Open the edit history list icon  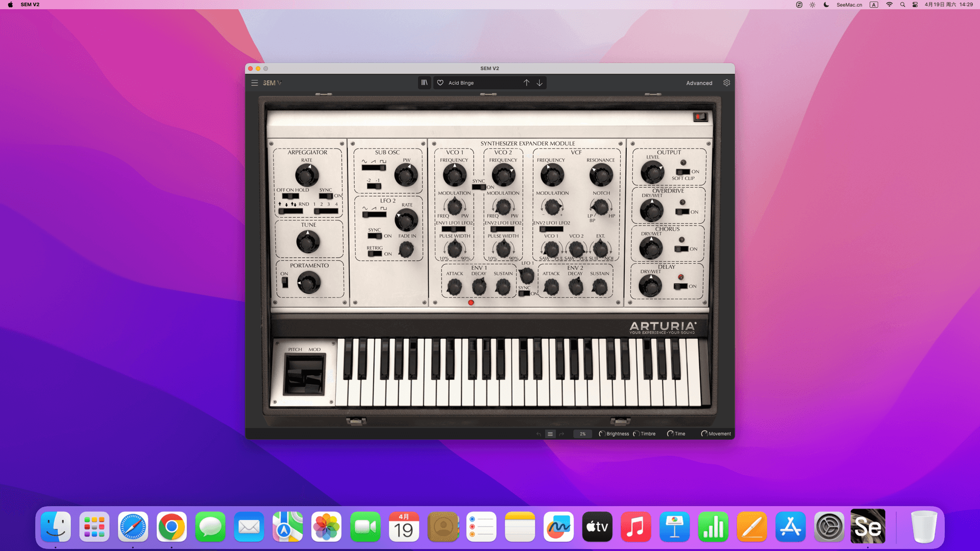[550, 434]
